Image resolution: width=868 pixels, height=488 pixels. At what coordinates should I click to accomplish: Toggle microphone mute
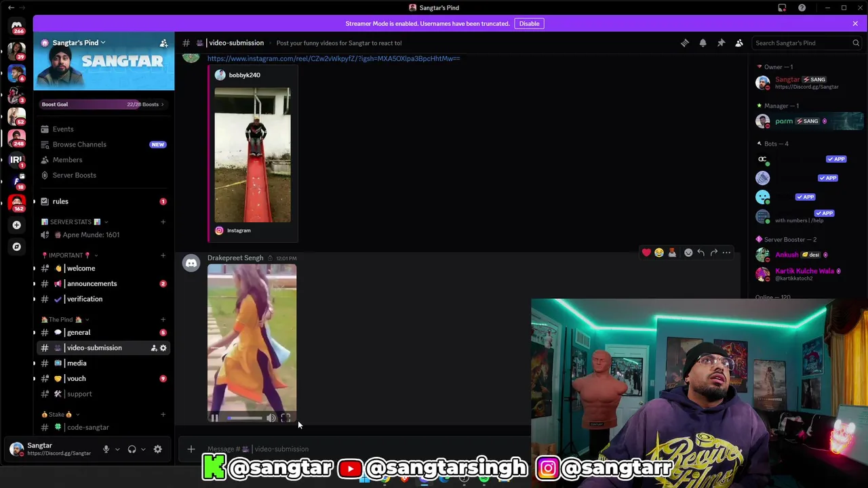tap(106, 449)
